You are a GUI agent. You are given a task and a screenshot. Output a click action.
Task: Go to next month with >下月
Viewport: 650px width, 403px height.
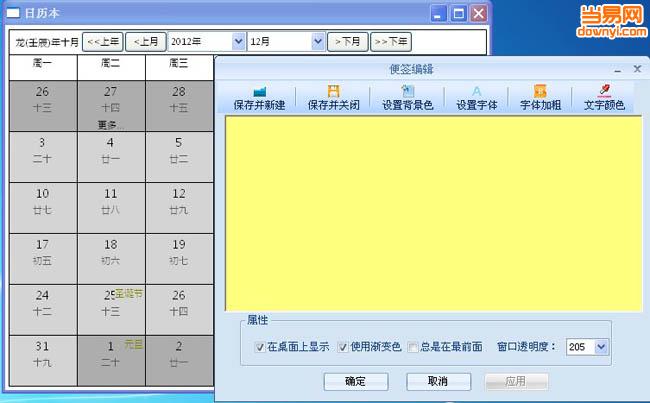(347, 42)
